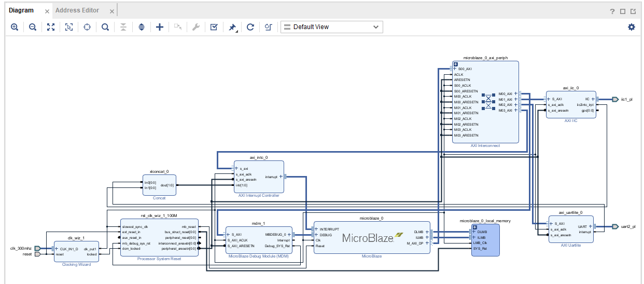Close the Diagram tab

point(47,11)
